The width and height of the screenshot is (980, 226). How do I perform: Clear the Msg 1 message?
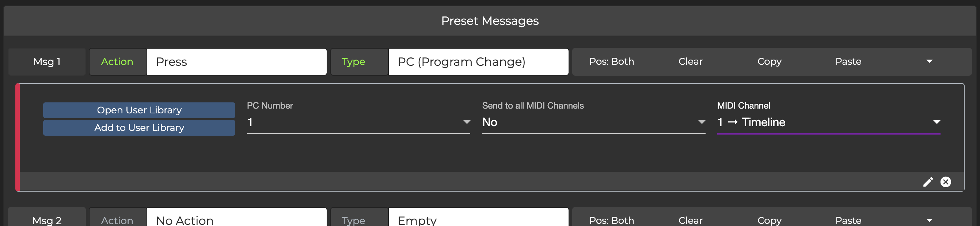pyautogui.click(x=690, y=62)
